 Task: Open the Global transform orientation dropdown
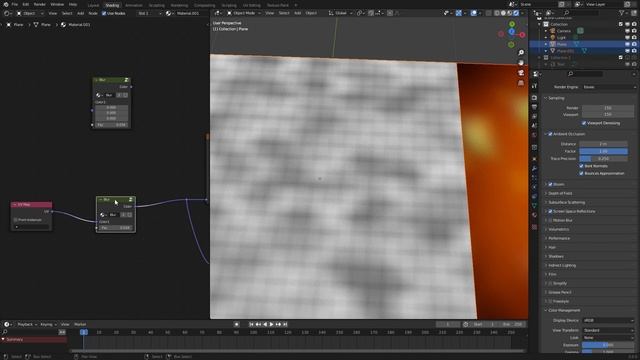(x=340, y=13)
